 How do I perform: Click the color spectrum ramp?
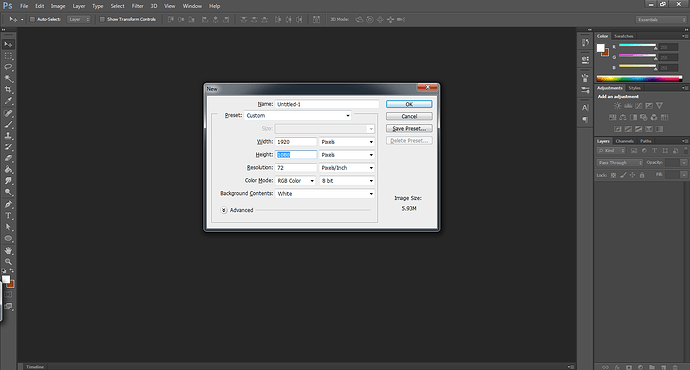(x=639, y=79)
